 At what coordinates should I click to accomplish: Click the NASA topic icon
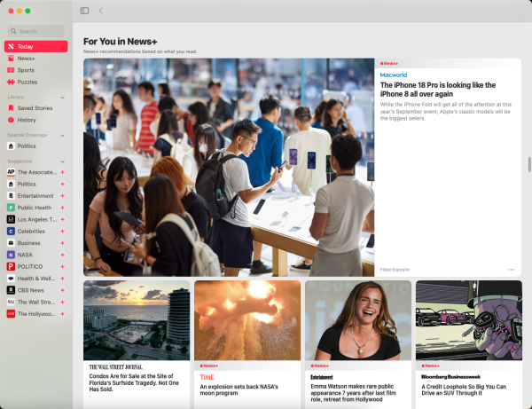pyautogui.click(x=11, y=255)
